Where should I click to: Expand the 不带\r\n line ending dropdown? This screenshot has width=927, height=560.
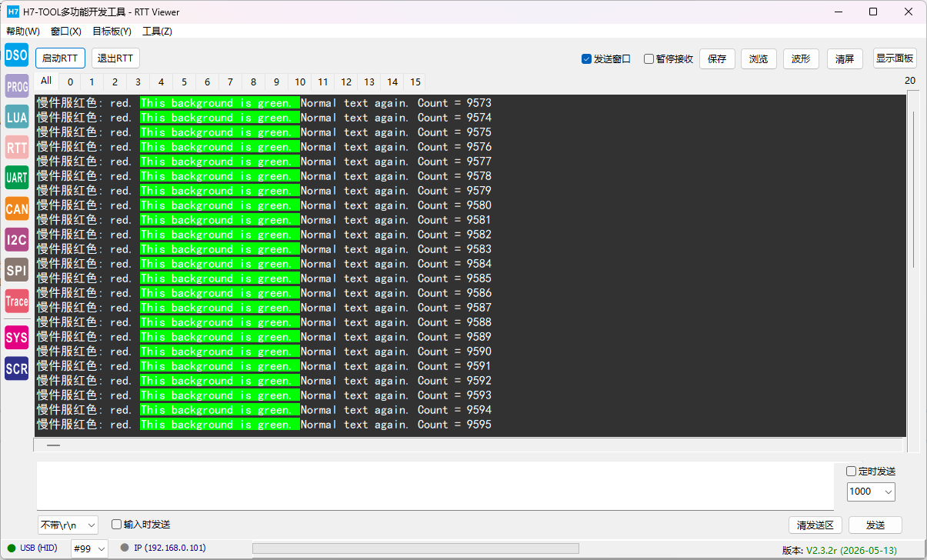coord(68,525)
